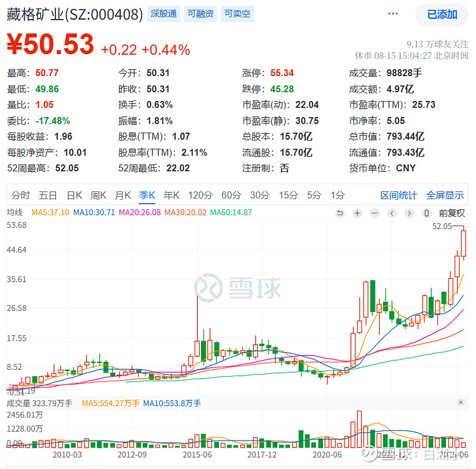Click 总市值 value 793.44亿
This screenshot has height=469, width=476.
click(405, 137)
